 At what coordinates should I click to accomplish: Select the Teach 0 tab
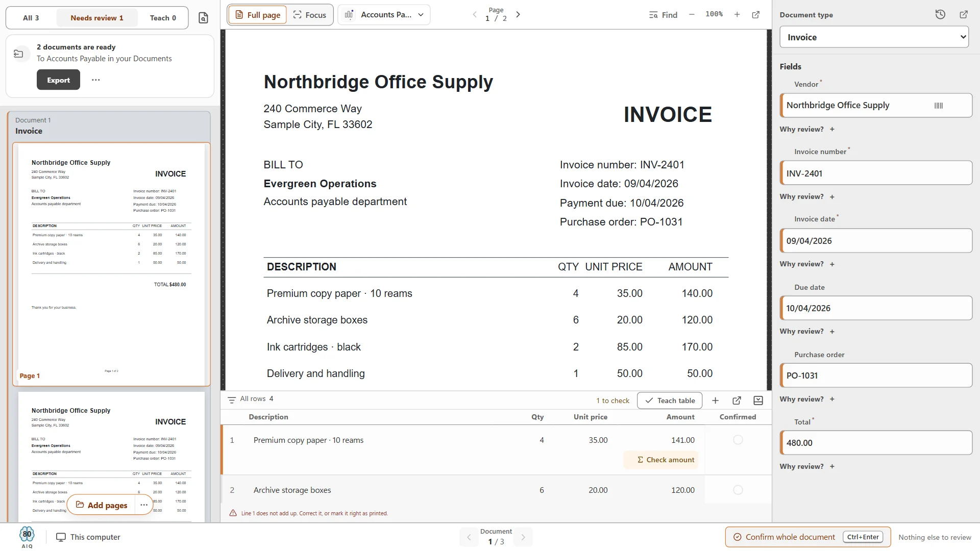(x=163, y=18)
